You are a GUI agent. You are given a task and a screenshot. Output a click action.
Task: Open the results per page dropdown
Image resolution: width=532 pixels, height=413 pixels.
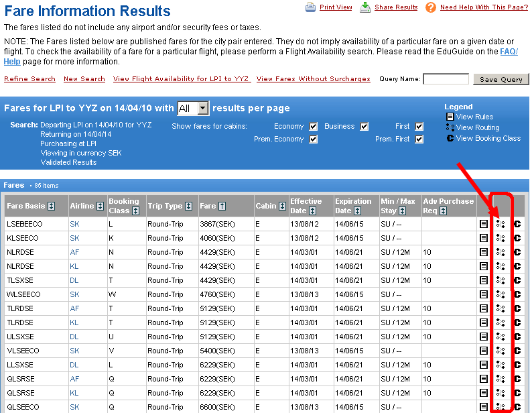tap(193, 108)
